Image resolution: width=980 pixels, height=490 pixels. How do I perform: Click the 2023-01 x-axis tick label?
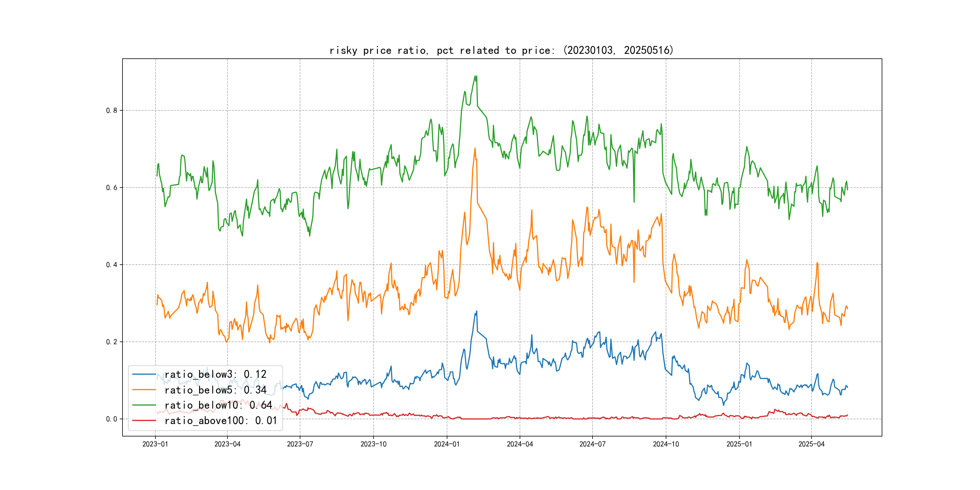[x=155, y=444]
